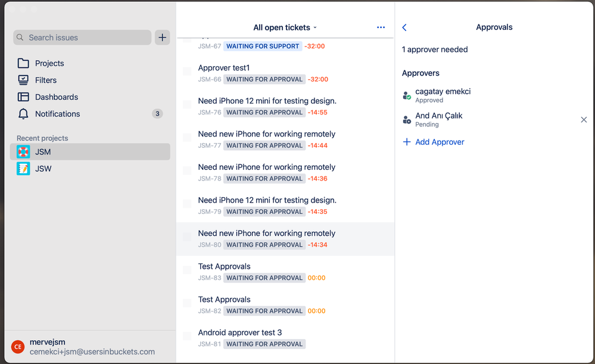Viewport: 595px width, 364px height.
Task: Click the -14:34 timer on JSM-80
Action: (x=317, y=245)
